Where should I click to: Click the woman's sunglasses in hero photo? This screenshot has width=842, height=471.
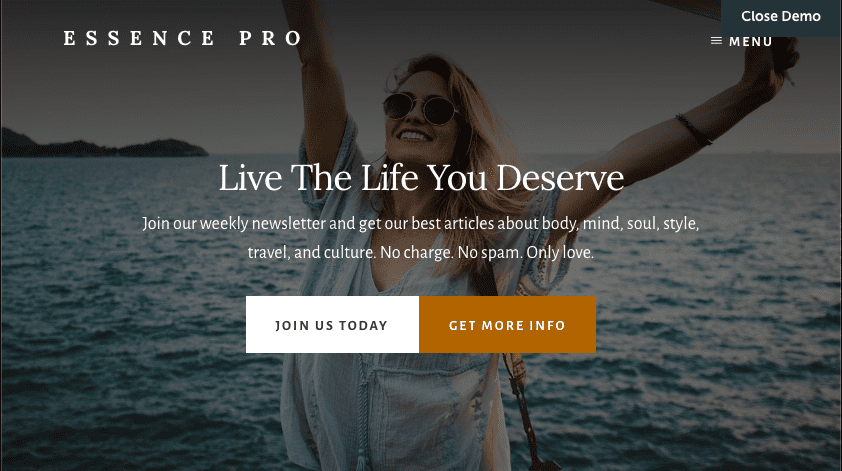click(x=420, y=107)
